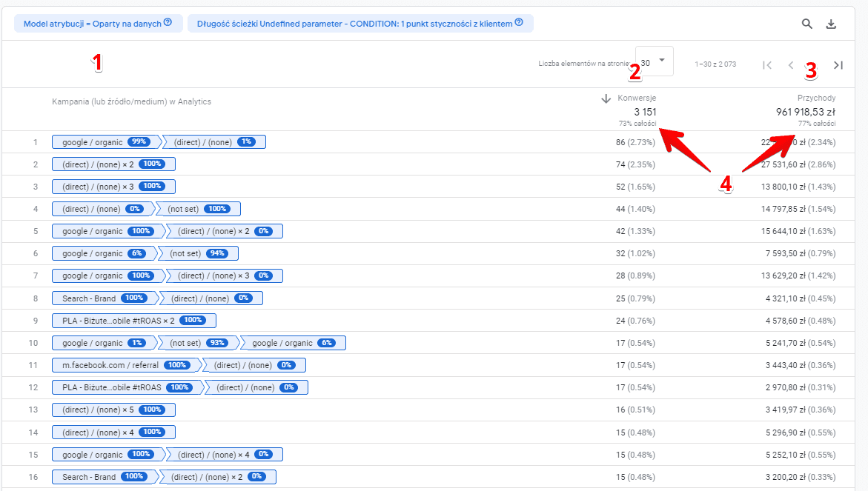Click google / organic 6% chip in row 6
The height and width of the screenshot is (491, 868).
(x=104, y=253)
